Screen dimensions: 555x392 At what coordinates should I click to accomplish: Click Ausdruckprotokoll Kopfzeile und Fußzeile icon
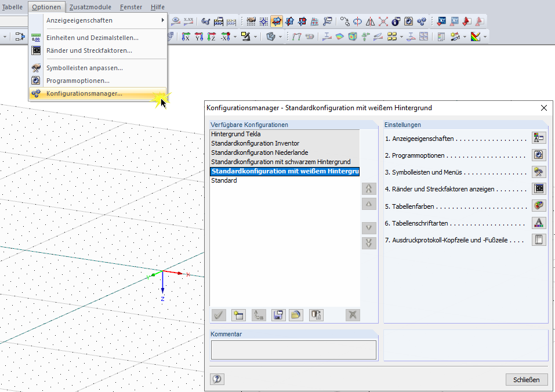[x=539, y=239]
